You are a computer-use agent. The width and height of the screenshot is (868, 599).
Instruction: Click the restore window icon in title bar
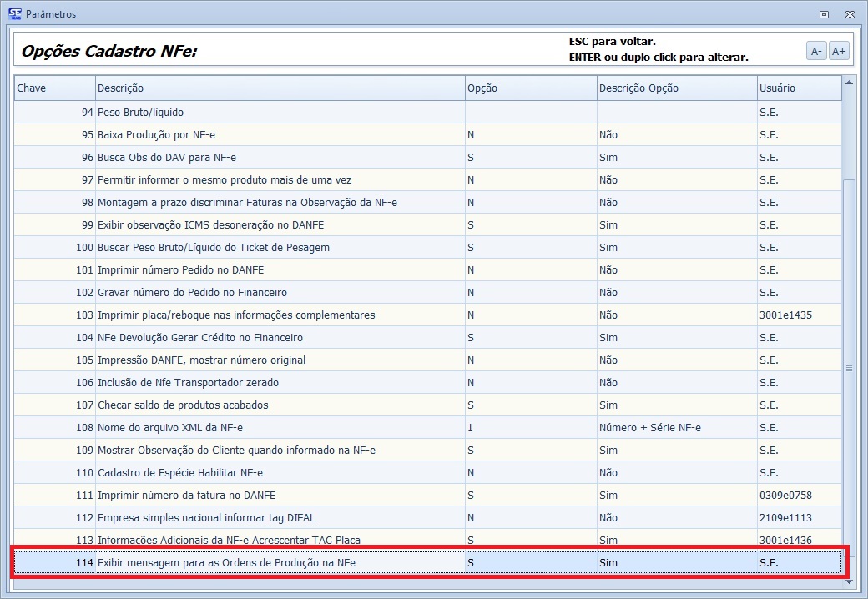pyautogui.click(x=824, y=14)
